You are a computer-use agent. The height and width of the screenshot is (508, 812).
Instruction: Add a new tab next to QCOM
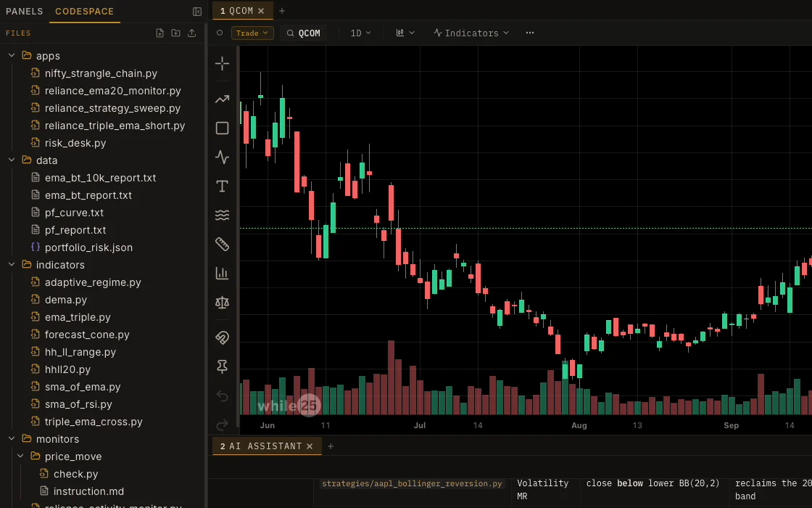coord(282,11)
